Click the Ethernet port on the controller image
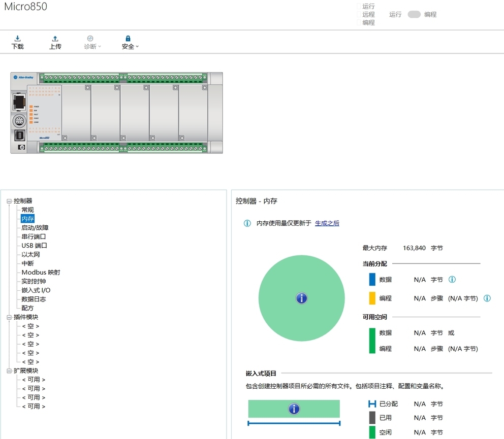This screenshot has width=504, height=439. [19, 102]
